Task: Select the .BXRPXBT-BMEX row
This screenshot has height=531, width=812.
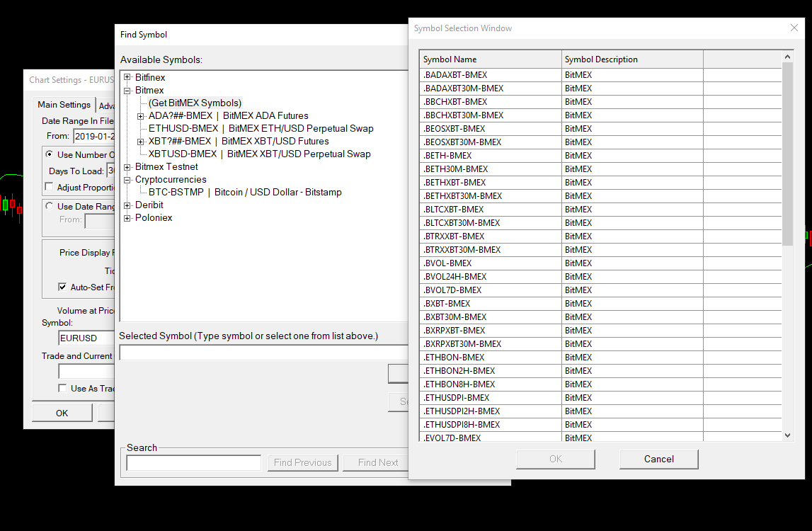Action: click(x=601, y=331)
